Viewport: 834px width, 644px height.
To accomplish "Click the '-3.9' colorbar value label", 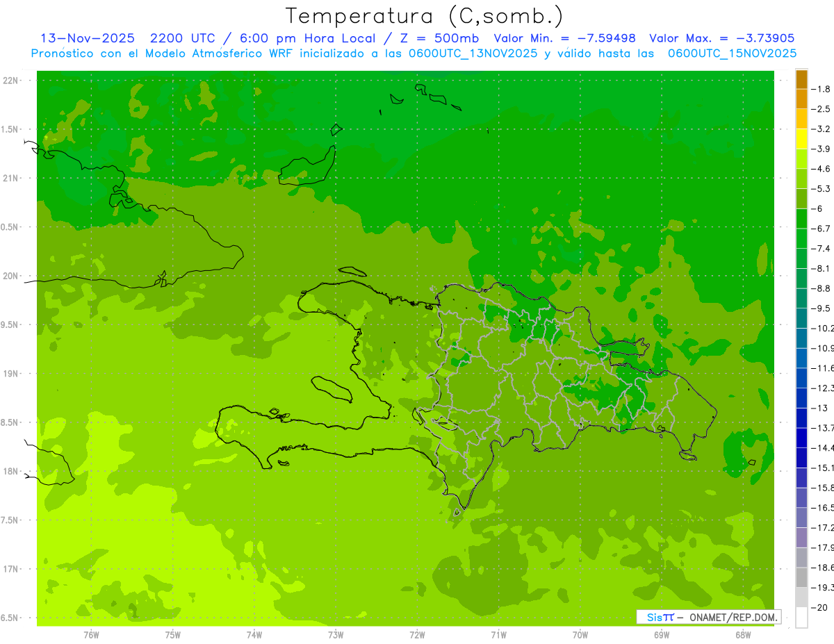I will pos(821,149).
